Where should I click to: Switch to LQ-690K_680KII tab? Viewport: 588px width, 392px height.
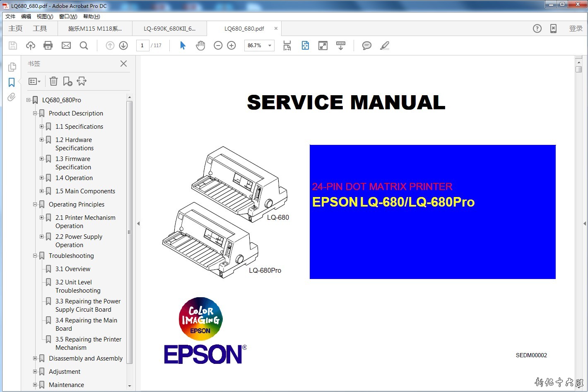[x=169, y=29]
